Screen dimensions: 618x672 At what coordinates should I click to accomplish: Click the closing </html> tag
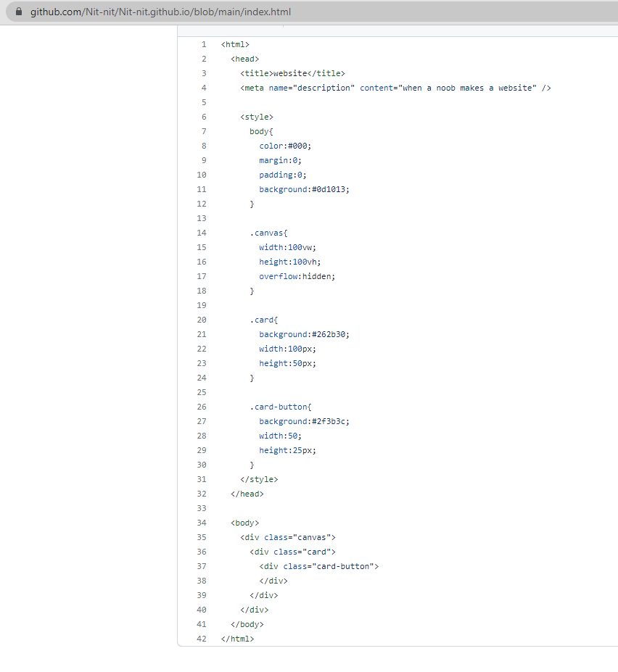coord(238,639)
